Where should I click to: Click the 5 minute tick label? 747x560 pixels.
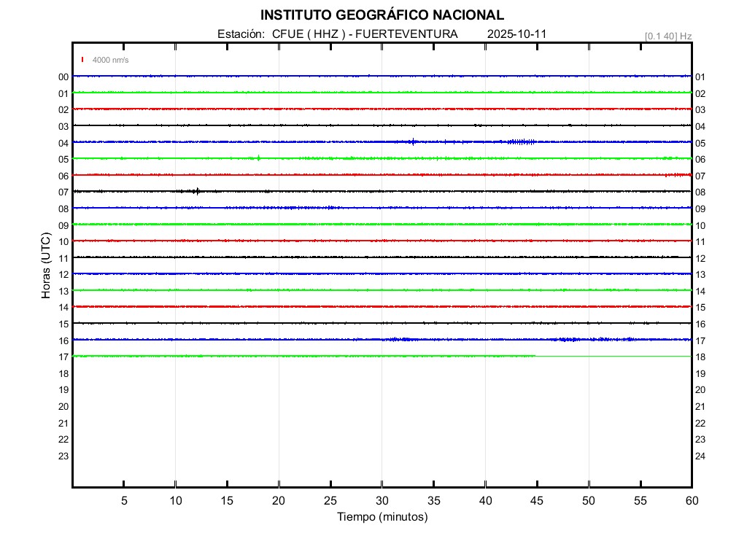point(124,501)
